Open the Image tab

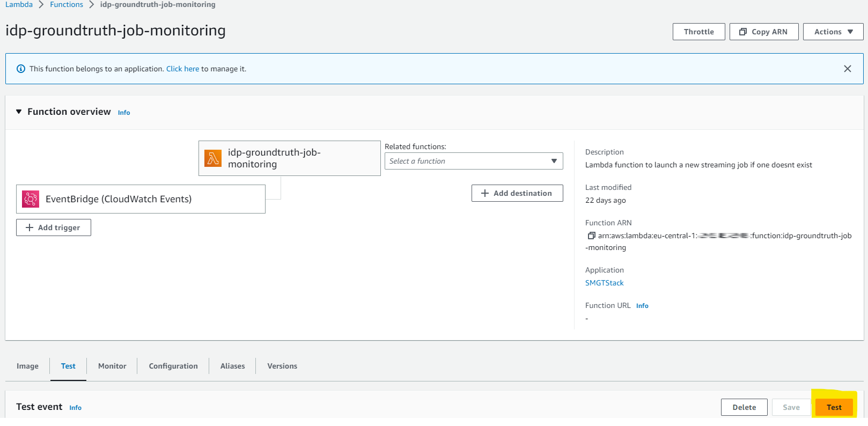pos(27,366)
